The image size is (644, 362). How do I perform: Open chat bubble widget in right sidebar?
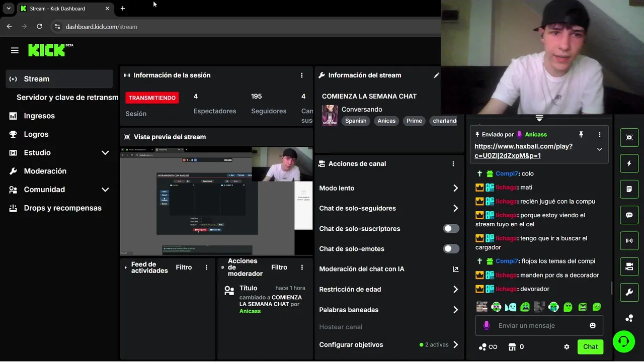pyautogui.click(x=629, y=215)
